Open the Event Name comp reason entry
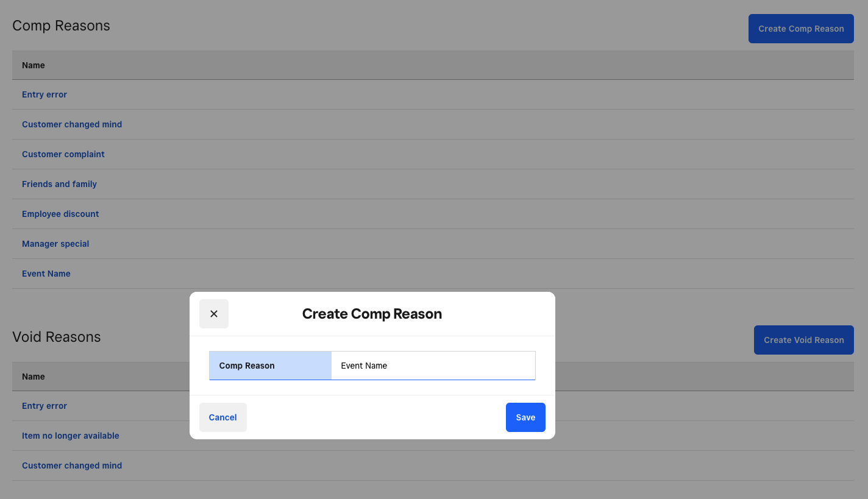The image size is (868, 499). click(46, 274)
